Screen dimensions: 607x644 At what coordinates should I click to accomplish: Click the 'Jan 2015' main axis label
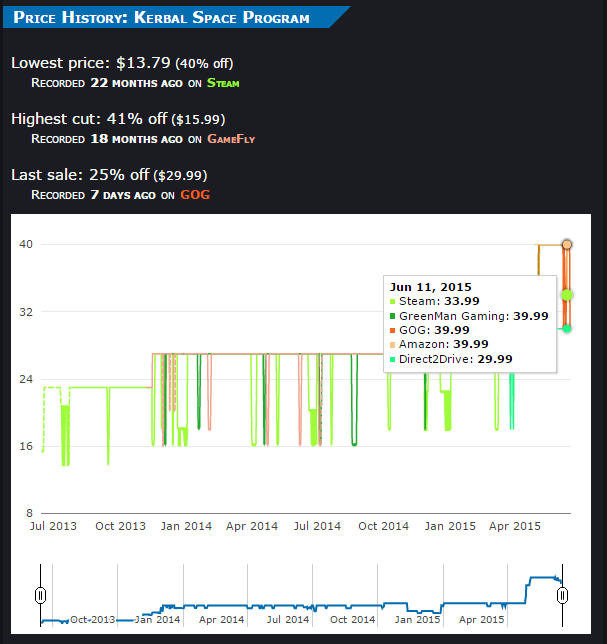[x=450, y=526]
